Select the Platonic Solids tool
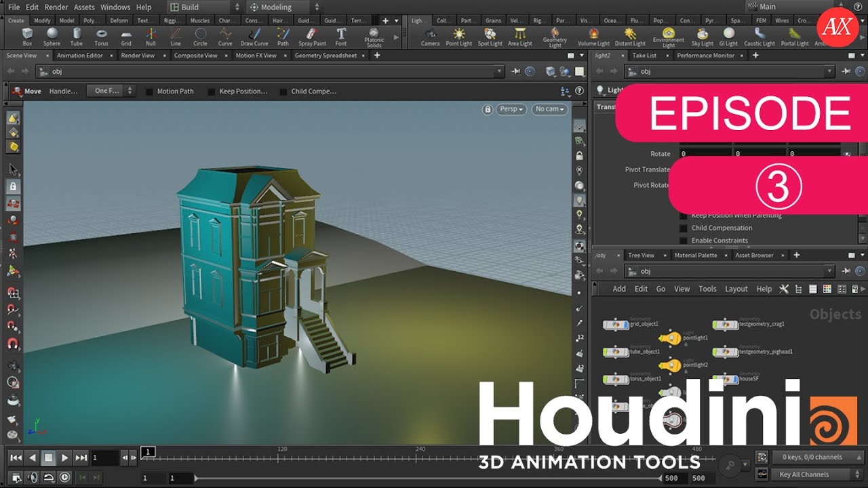This screenshot has height=488, width=868. [x=374, y=38]
